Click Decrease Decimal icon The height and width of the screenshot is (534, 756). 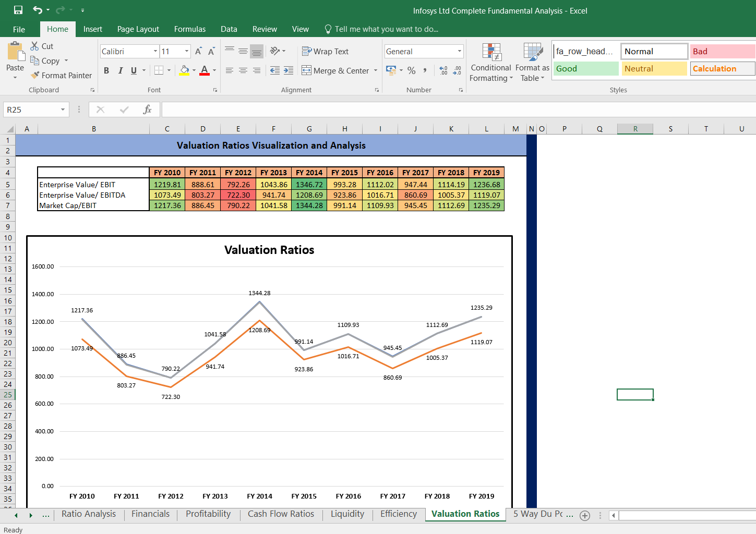tap(457, 70)
